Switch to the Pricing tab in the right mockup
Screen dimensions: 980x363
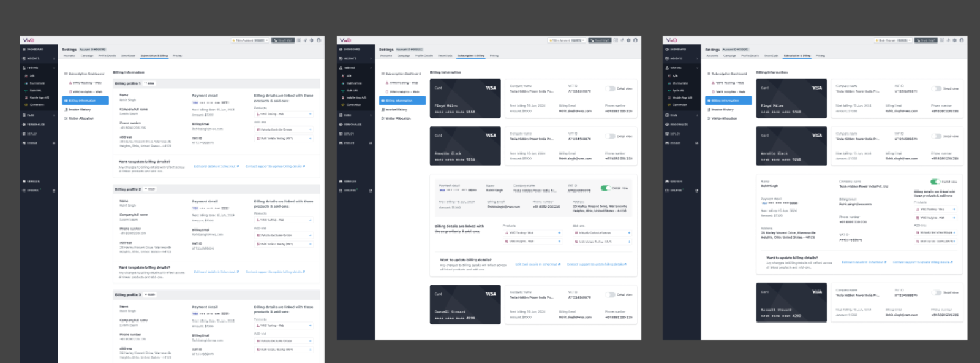(820, 56)
